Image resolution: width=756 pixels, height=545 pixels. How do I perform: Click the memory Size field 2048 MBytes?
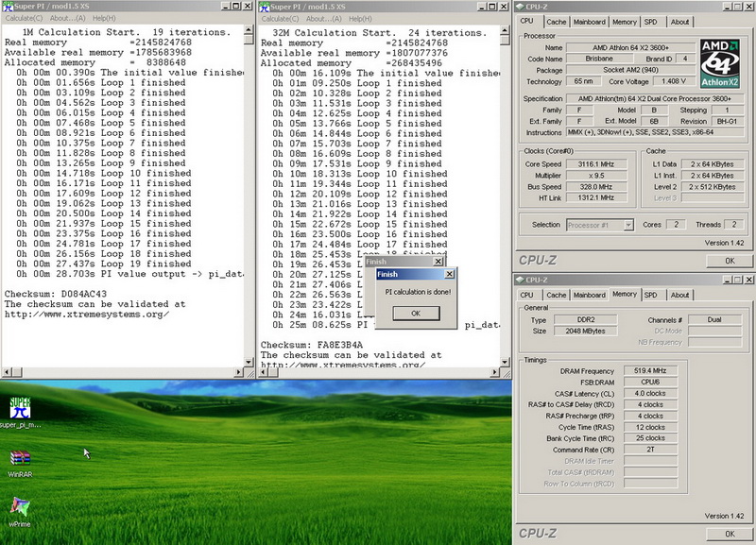coord(586,331)
